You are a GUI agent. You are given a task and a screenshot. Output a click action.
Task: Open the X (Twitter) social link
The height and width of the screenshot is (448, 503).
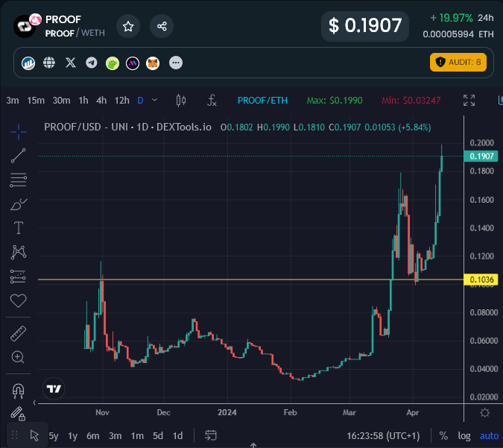click(71, 63)
